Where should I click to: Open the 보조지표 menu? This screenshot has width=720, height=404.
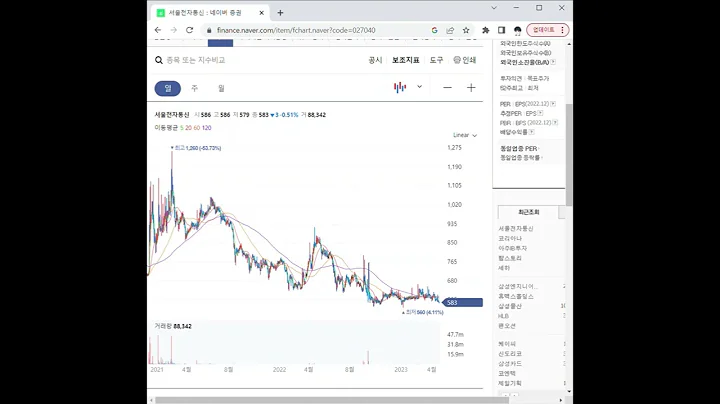pos(405,60)
